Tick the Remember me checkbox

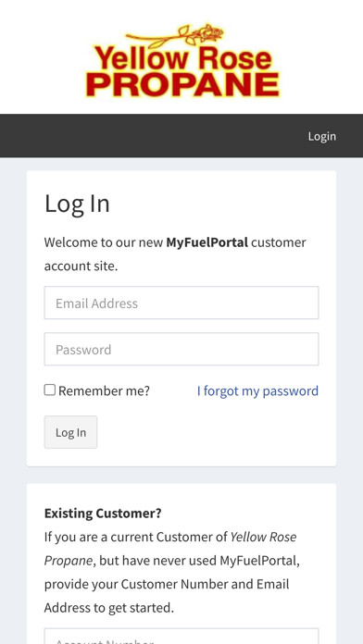pyautogui.click(x=50, y=390)
